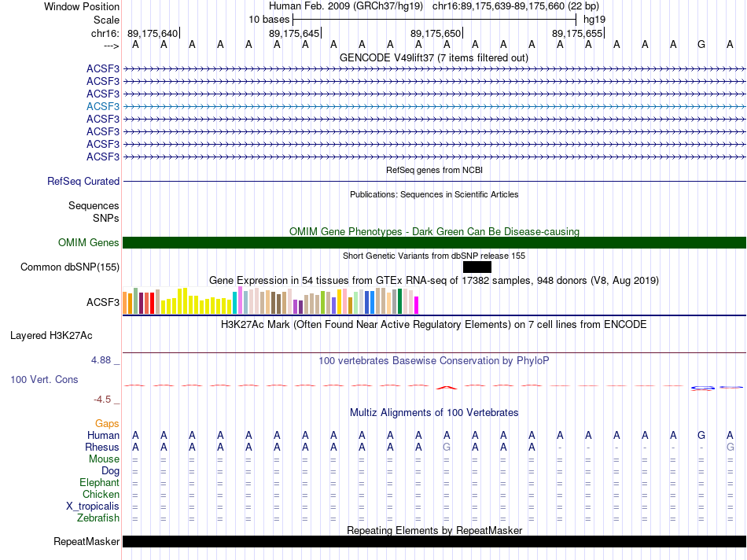Click the Rhesus species label

[x=102, y=448]
